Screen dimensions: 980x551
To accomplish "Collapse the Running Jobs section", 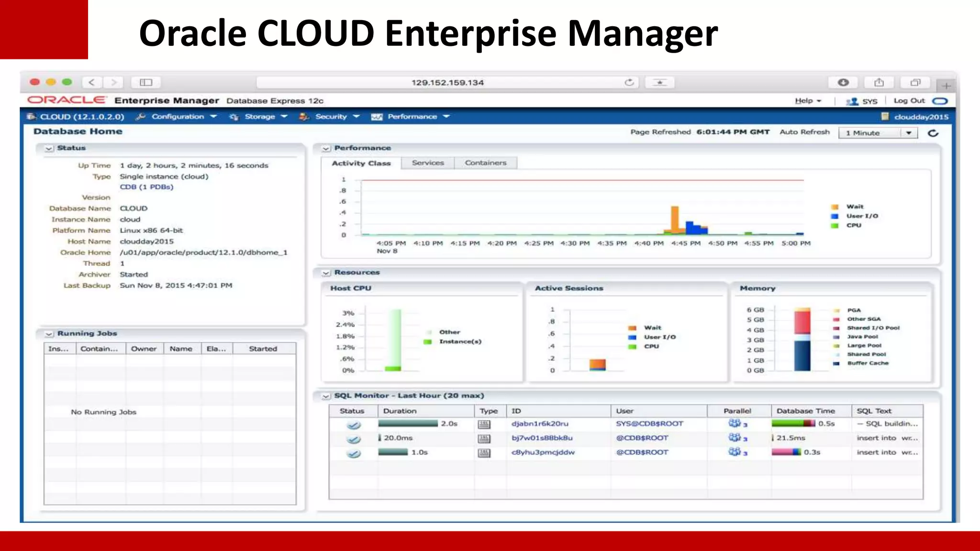I will click(49, 334).
